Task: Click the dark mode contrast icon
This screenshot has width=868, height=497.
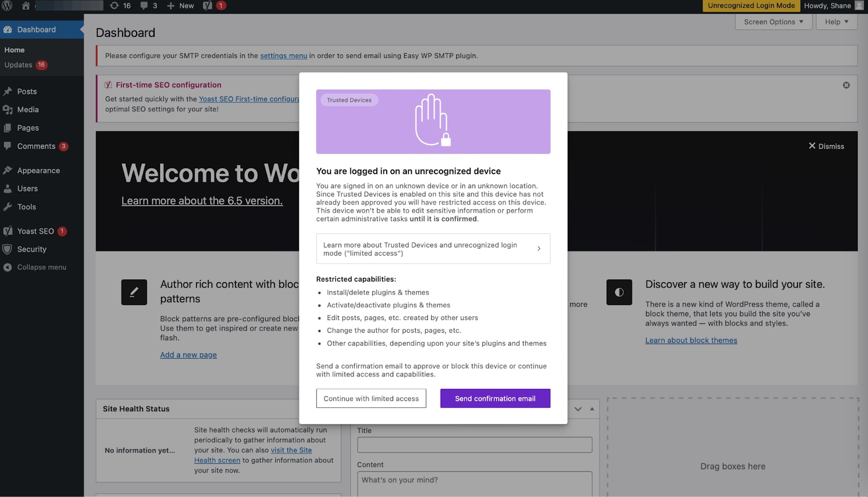Action: [x=619, y=292]
